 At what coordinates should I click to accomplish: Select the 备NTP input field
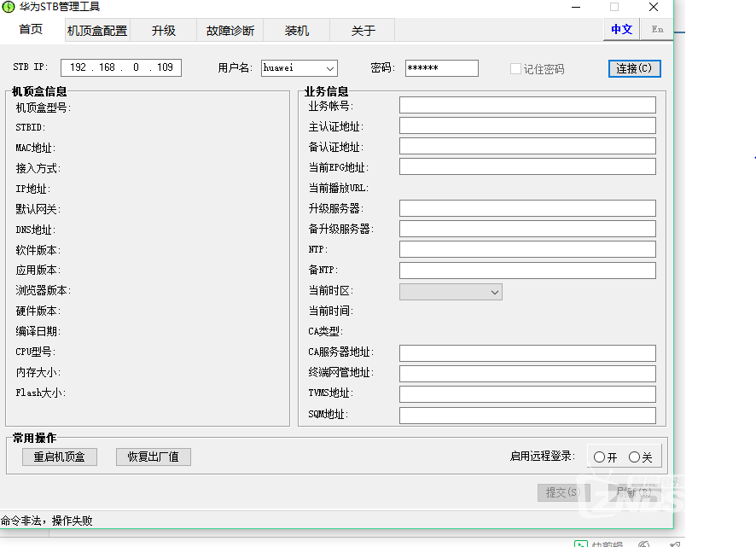527,271
